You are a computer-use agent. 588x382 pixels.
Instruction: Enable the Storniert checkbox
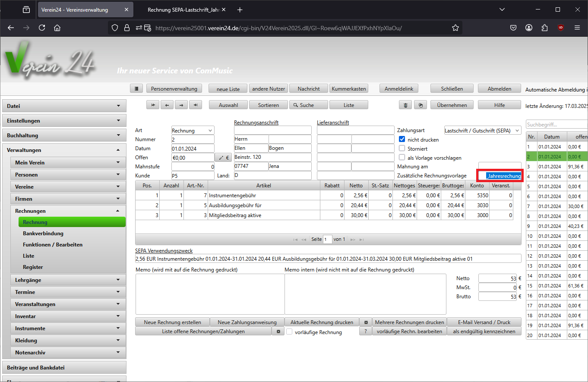(x=402, y=148)
